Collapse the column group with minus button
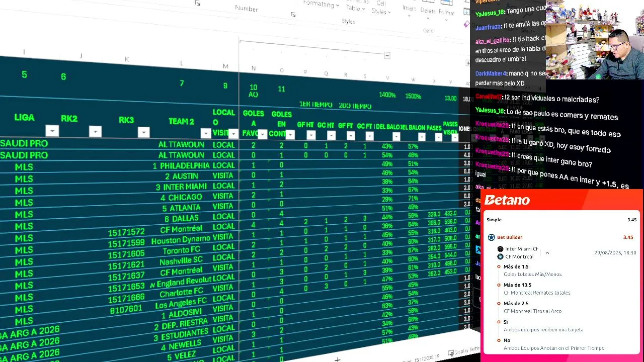This screenshot has height=362, width=644. pos(387,55)
